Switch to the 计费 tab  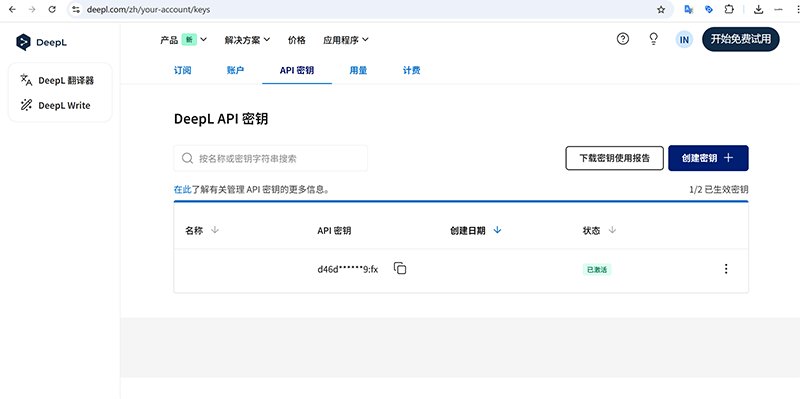(411, 70)
